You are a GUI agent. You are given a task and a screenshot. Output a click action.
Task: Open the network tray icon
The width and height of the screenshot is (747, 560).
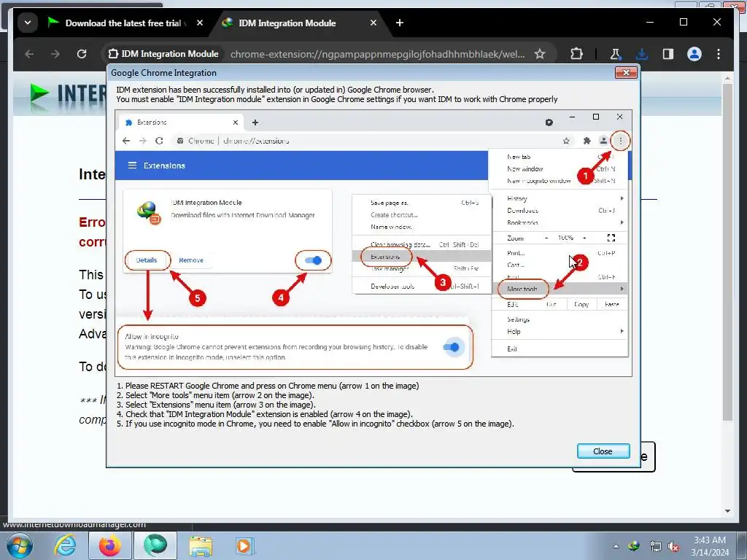655,546
